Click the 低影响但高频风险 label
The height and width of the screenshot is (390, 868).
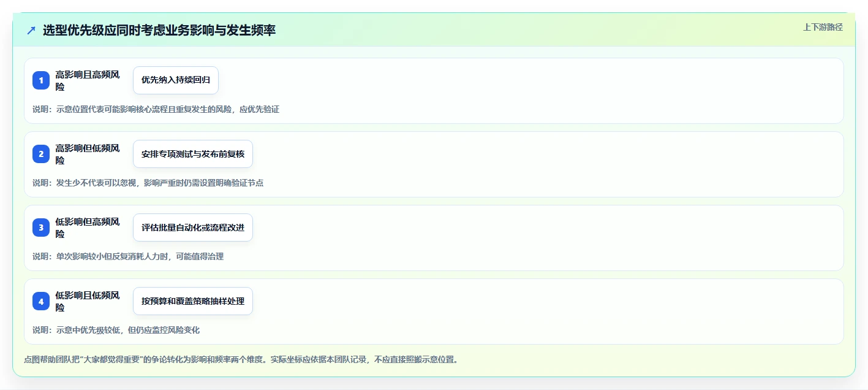88,227
